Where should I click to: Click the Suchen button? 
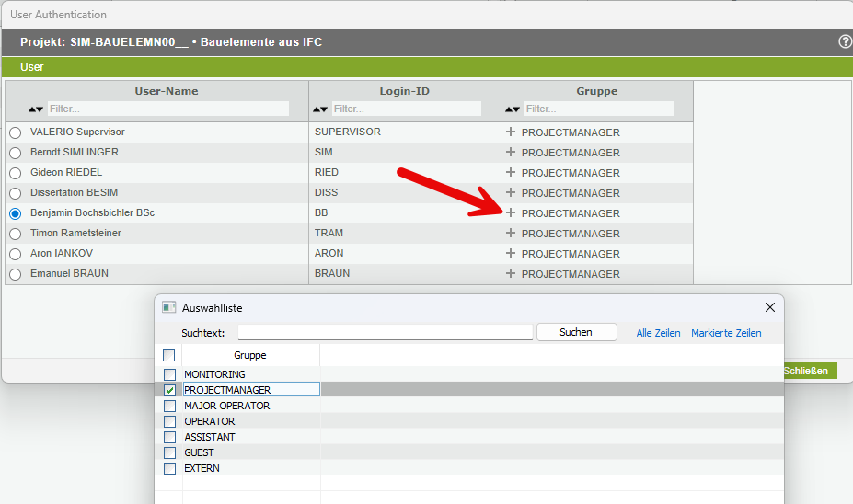(576, 332)
